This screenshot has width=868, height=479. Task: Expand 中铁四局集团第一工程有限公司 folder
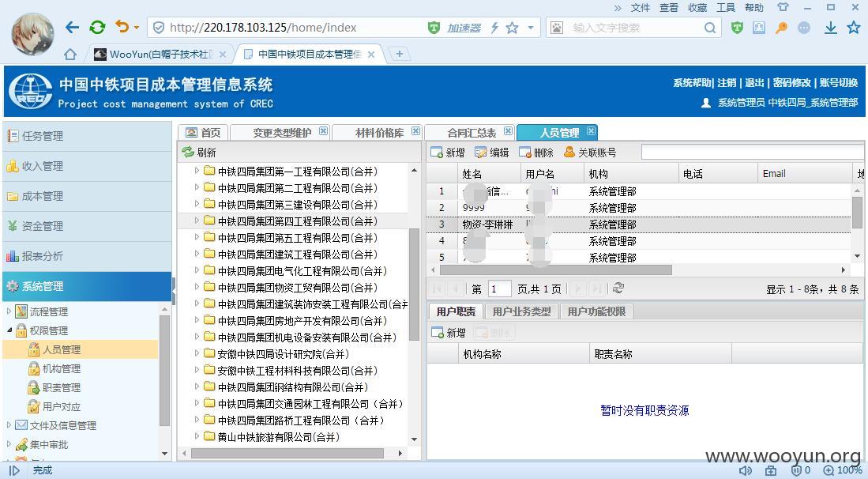(x=197, y=171)
